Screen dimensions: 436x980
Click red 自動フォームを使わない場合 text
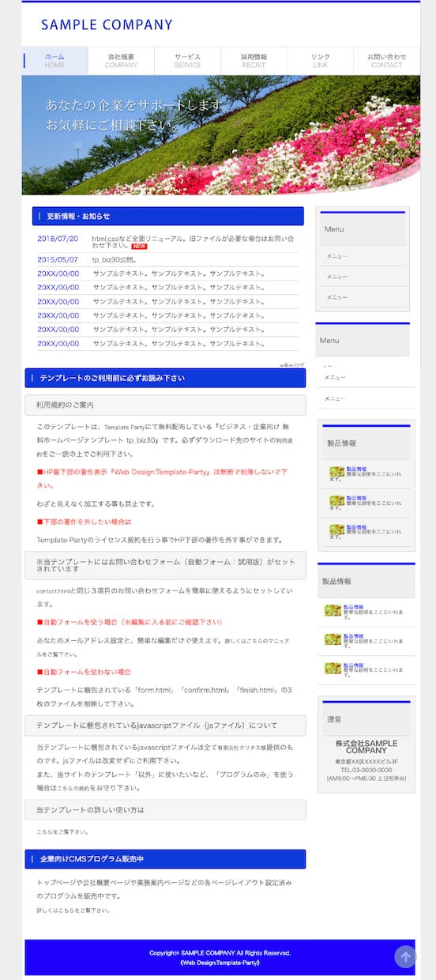(x=84, y=672)
